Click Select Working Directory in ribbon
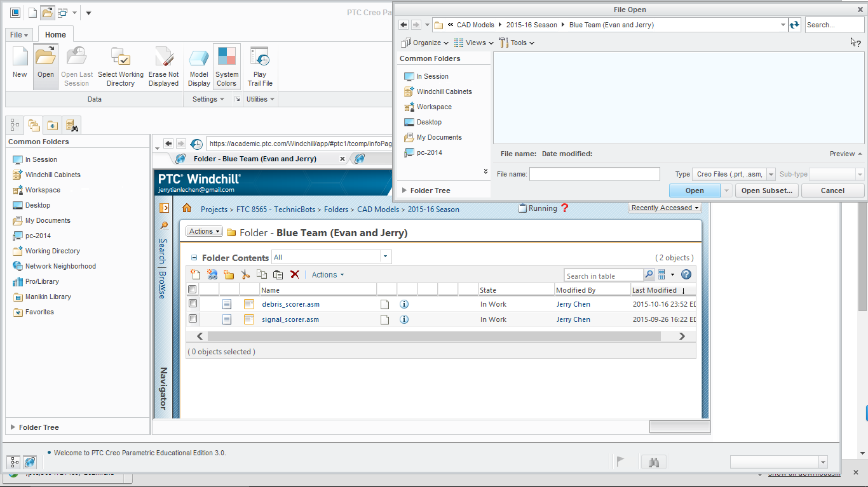The image size is (868, 487). tap(121, 65)
